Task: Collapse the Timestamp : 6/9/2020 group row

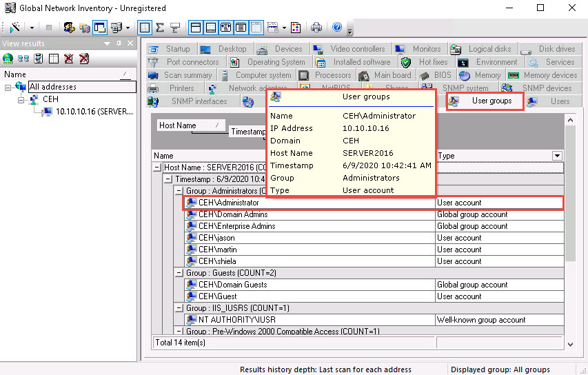Action: [x=168, y=179]
